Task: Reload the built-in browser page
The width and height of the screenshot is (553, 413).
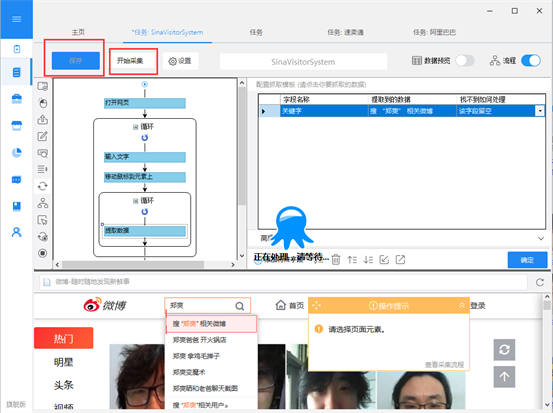Action: 540,282
